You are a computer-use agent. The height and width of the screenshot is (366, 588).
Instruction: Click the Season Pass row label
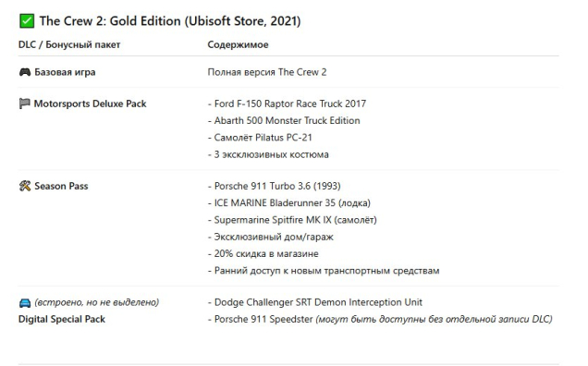(62, 186)
